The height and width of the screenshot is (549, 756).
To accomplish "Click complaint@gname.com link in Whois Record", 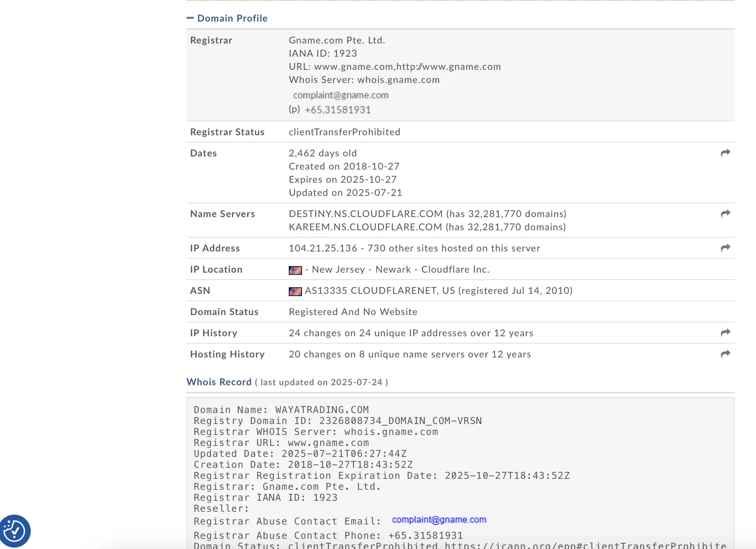I will [x=439, y=520].
